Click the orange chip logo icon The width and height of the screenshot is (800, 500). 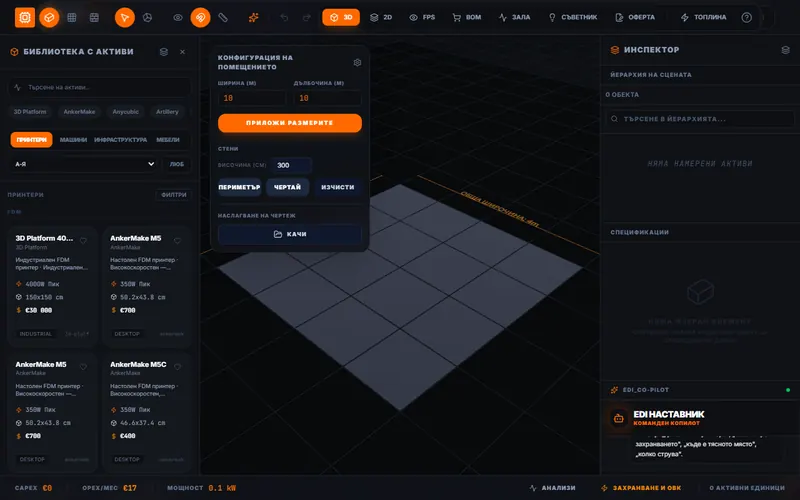click(24, 17)
